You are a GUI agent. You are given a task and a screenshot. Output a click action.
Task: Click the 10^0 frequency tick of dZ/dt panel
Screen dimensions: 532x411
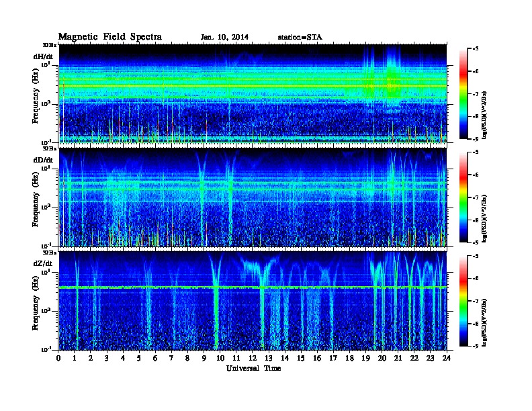46,310
